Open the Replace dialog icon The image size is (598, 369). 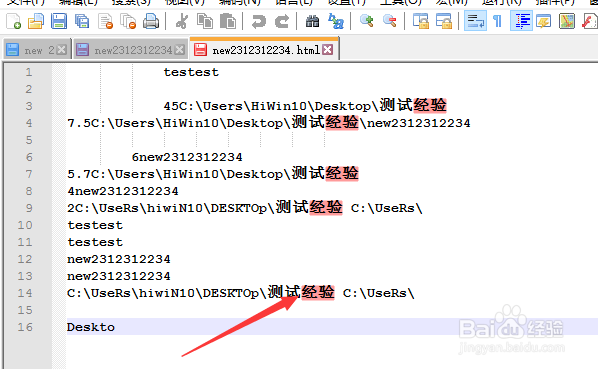point(336,21)
